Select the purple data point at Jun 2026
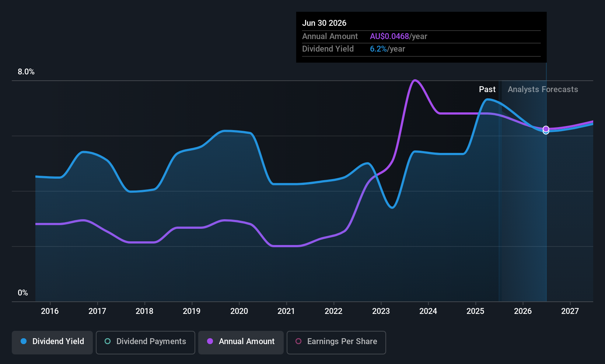This screenshot has height=364, width=605. pos(546,129)
